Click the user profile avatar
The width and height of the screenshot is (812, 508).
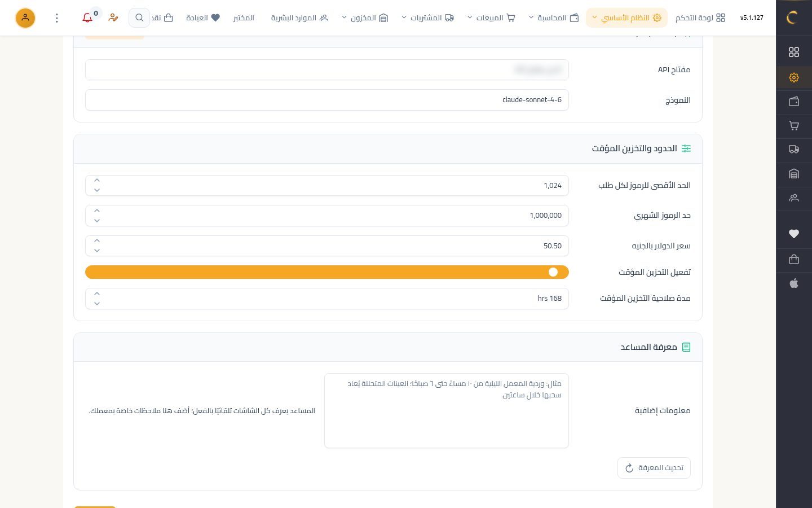tap(25, 18)
